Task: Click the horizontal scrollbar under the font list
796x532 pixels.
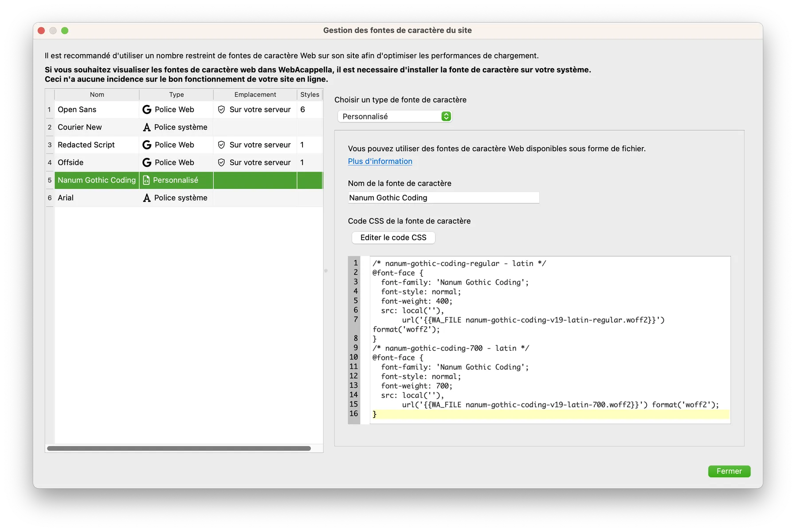Action: pyautogui.click(x=179, y=449)
